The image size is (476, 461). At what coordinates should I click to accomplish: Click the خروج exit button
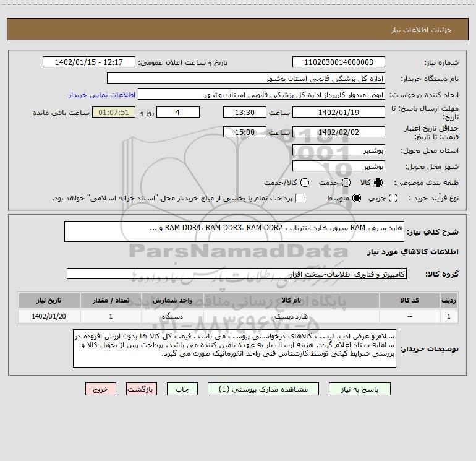(101, 389)
